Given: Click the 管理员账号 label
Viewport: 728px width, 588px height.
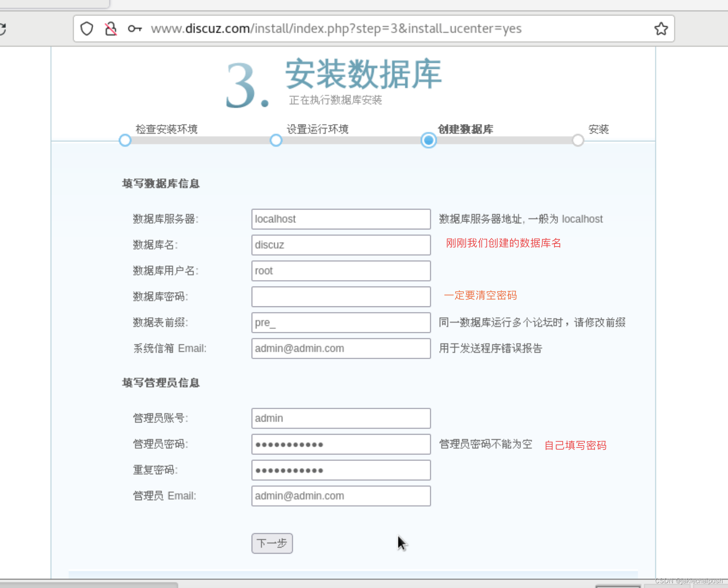Looking at the screenshot, I should pyautogui.click(x=160, y=418).
